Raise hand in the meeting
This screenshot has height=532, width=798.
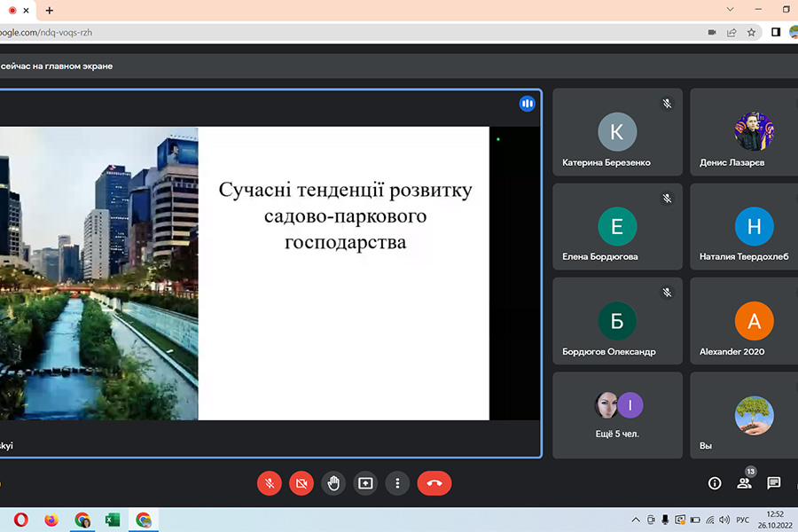pos(333,483)
